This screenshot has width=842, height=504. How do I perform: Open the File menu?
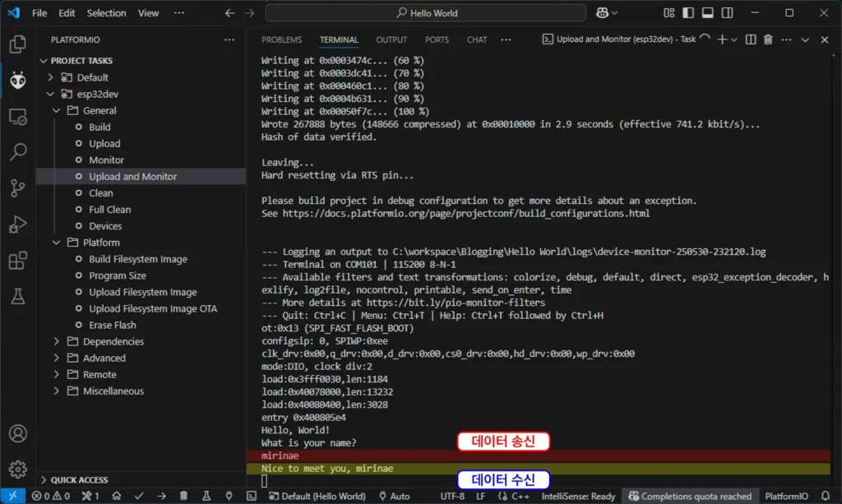click(x=39, y=13)
